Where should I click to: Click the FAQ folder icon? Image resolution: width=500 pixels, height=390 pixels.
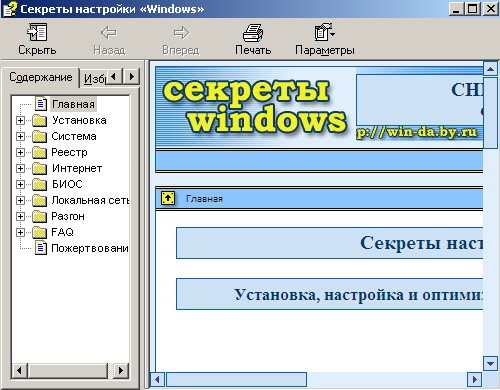pos(39,232)
